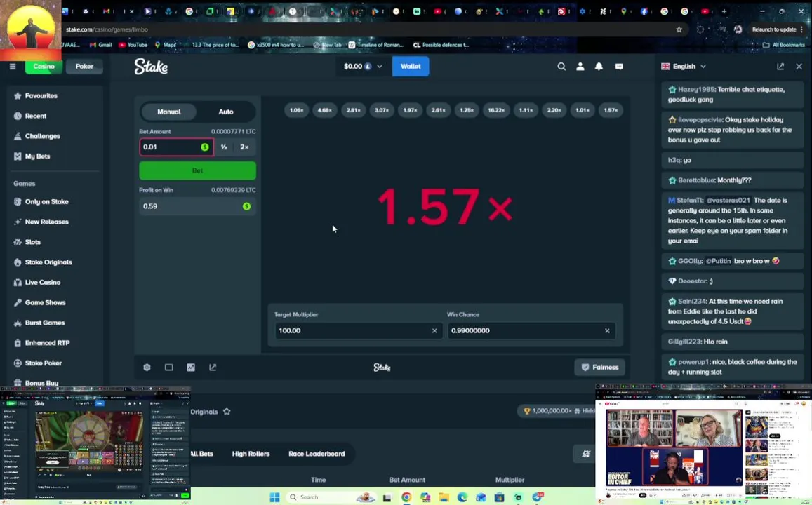Click the browser address bar URL
Viewport: 812px width, 505px height.
click(107, 29)
